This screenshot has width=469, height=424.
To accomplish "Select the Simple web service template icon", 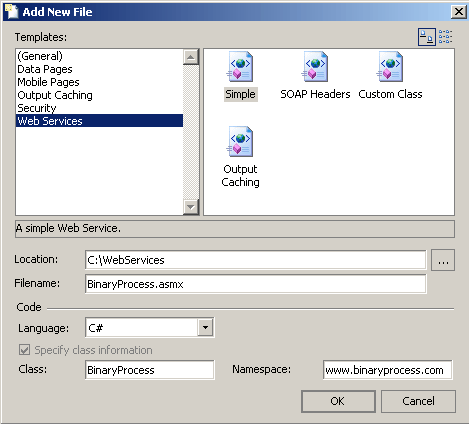I will click(x=240, y=67).
